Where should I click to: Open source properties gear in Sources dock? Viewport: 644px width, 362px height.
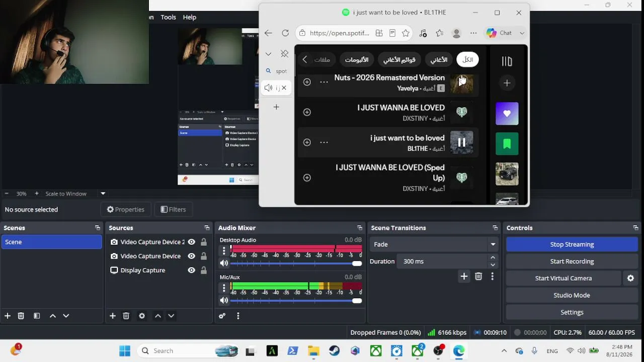point(142,316)
